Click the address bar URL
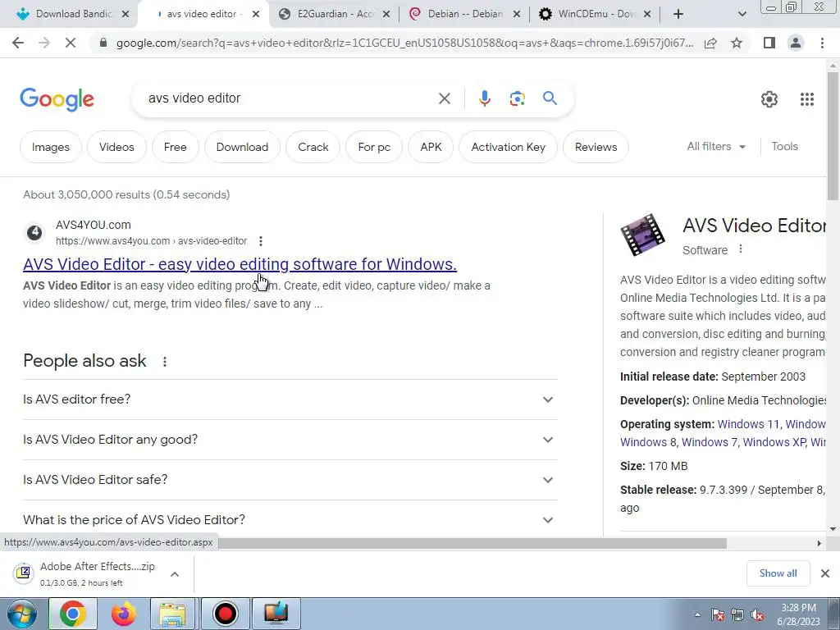840x630 pixels. click(x=405, y=43)
